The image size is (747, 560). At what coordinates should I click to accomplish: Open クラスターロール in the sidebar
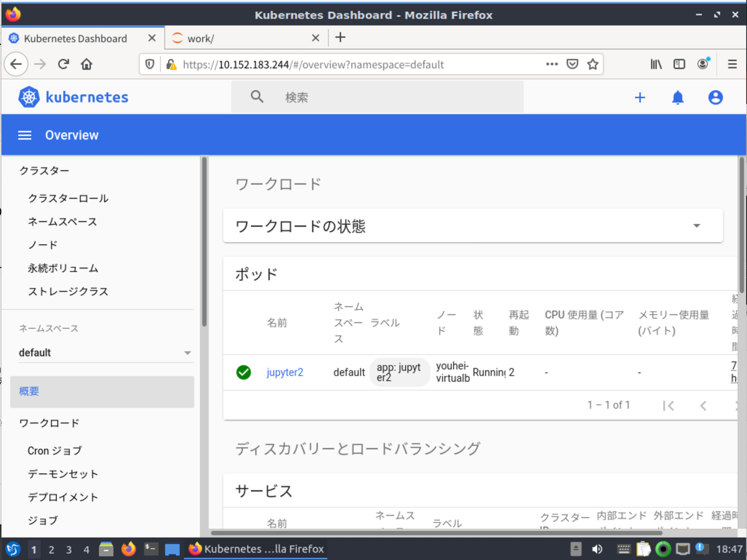pos(68,198)
